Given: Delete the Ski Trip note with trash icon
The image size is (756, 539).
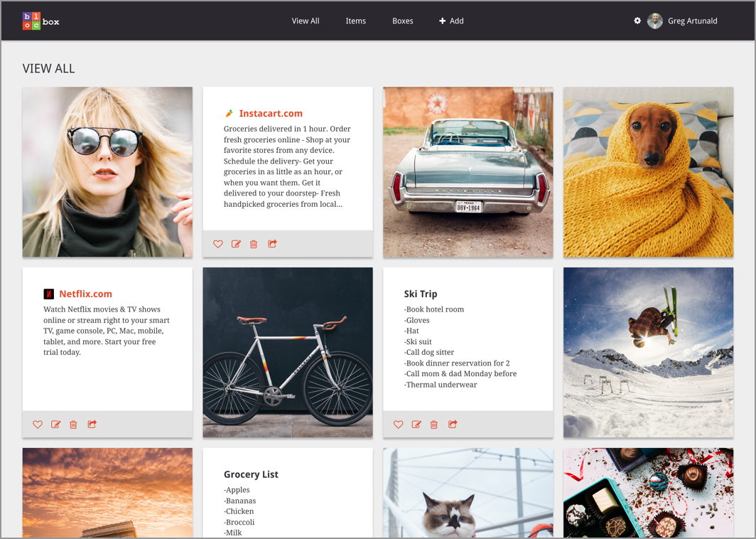Looking at the screenshot, I should [434, 424].
